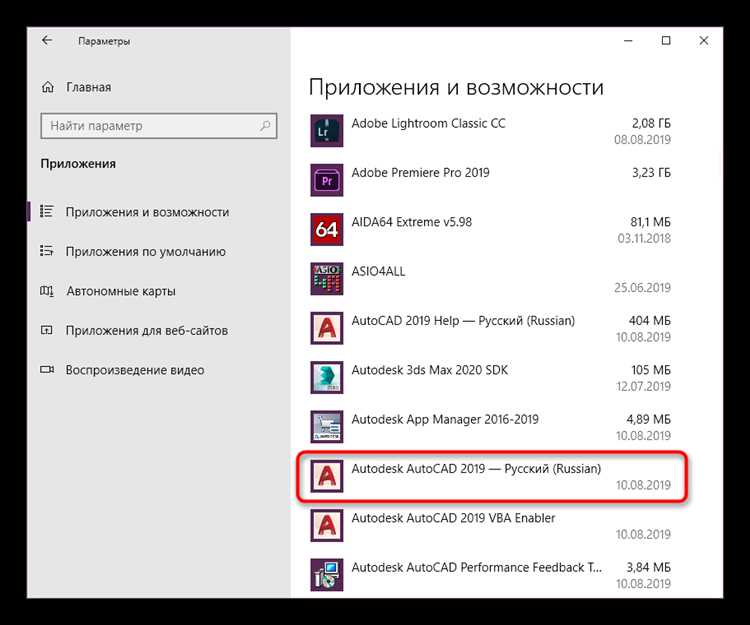Click the date 08.08.2019
The width and height of the screenshot is (750, 625).
tap(642, 140)
